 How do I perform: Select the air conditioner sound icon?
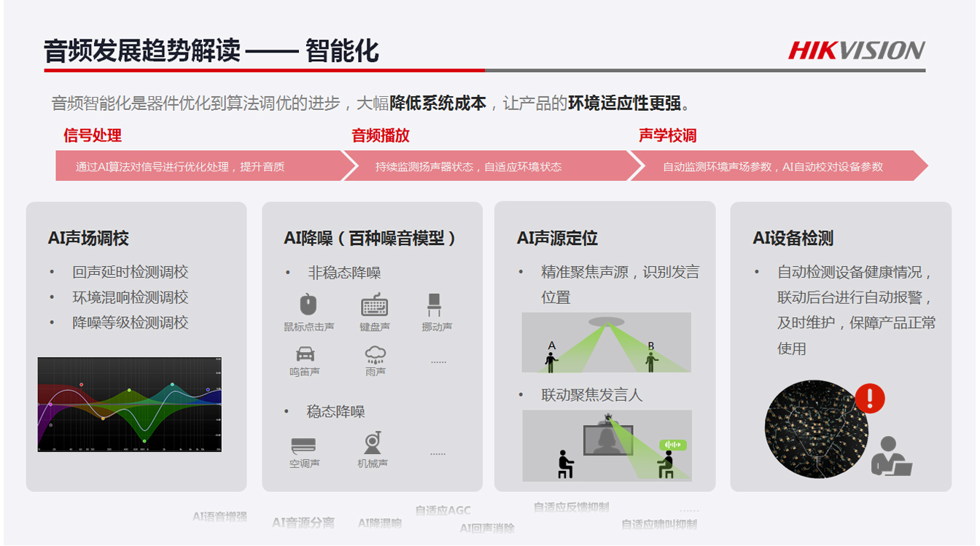click(x=304, y=445)
